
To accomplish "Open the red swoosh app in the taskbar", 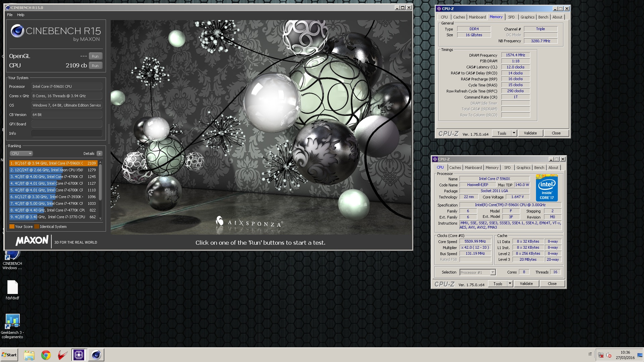I will coord(62,355).
